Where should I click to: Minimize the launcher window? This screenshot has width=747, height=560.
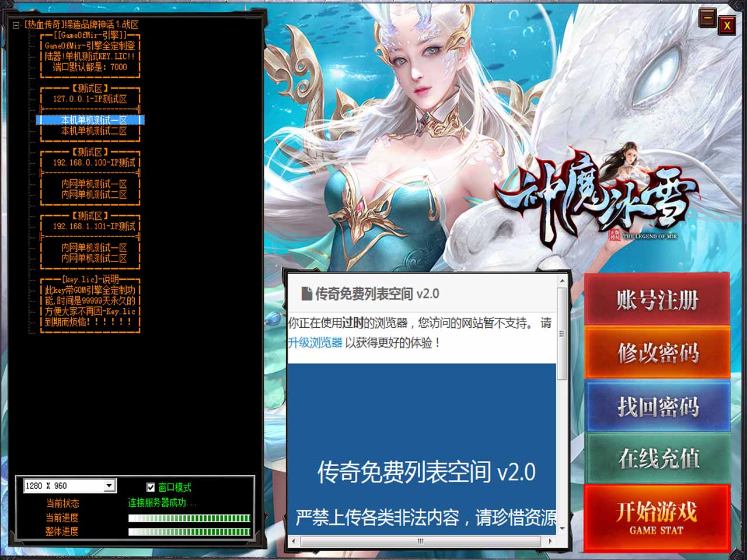point(708,19)
